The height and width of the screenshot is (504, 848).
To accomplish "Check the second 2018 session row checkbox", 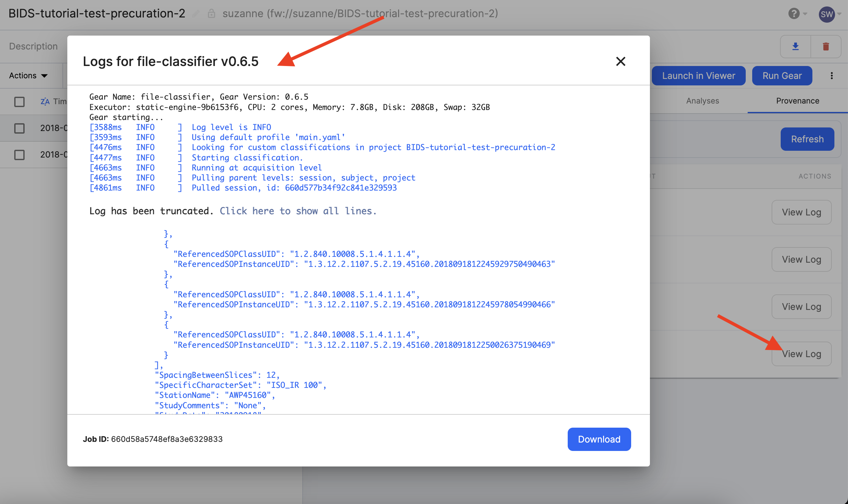I will pyautogui.click(x=19, y=155).
